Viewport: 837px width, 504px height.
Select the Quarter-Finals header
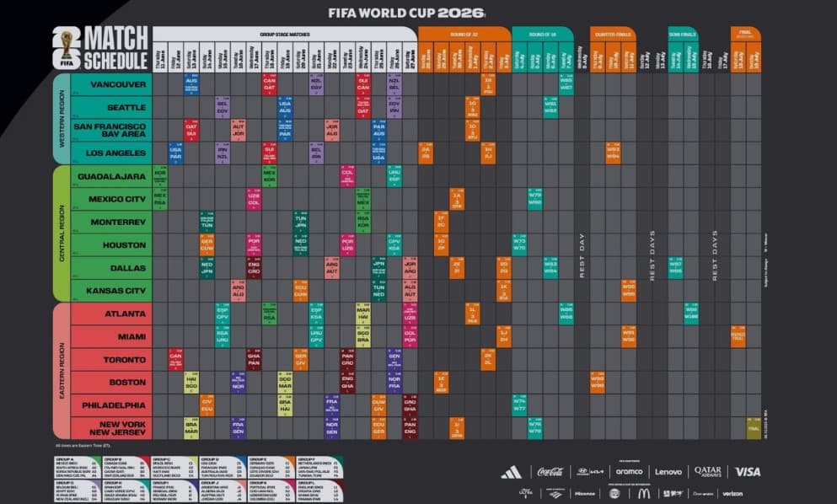tap(613, 34)
